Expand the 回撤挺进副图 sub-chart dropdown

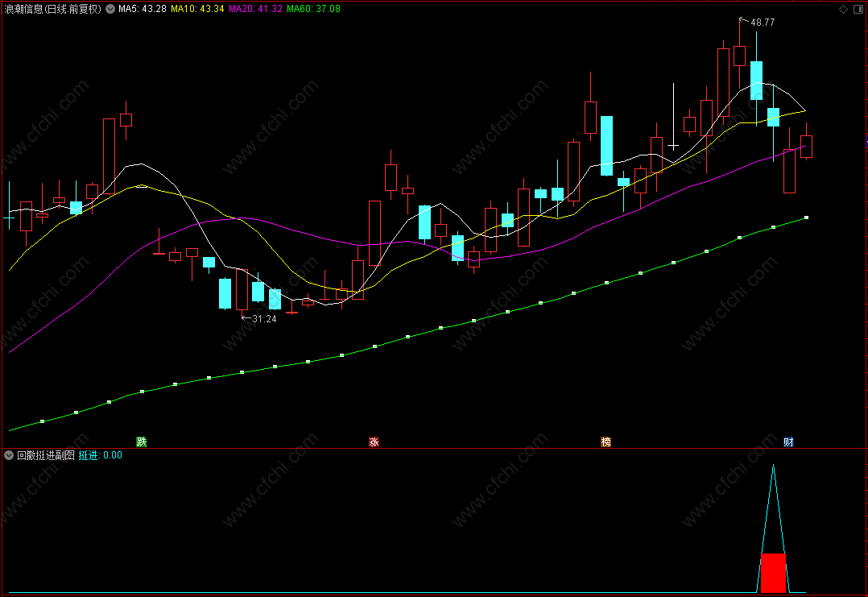point(9,455)
